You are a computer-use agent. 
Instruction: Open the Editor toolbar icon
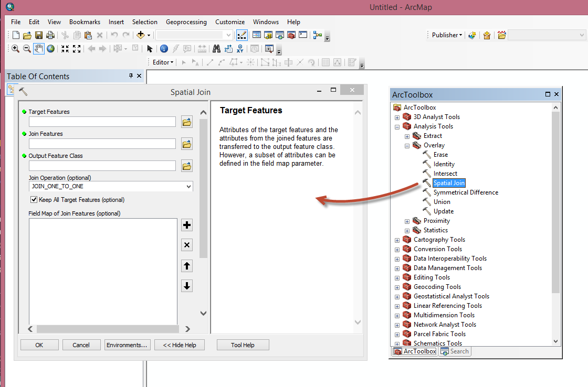pyautogui.click(x=242, y=35)
